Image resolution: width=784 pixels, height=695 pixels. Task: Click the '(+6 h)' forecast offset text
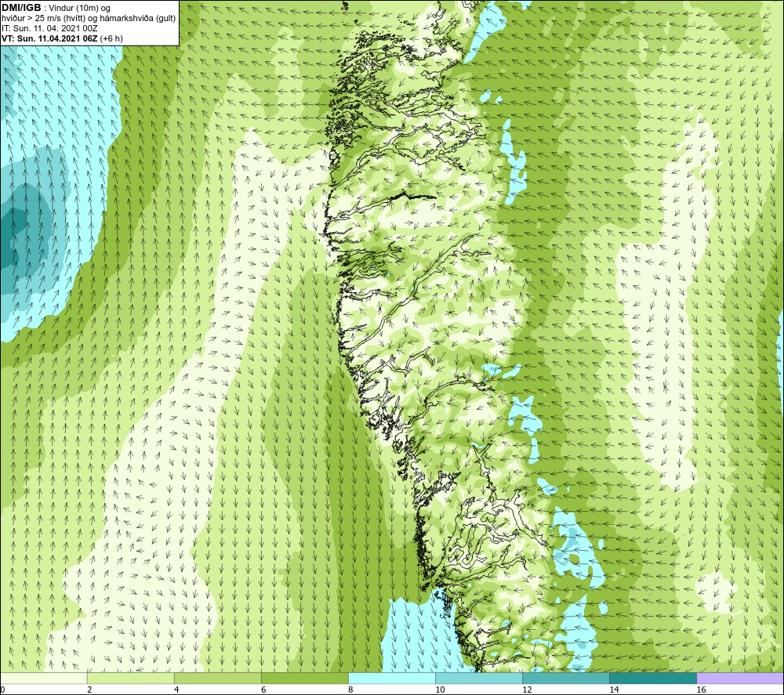pos(111,38)
